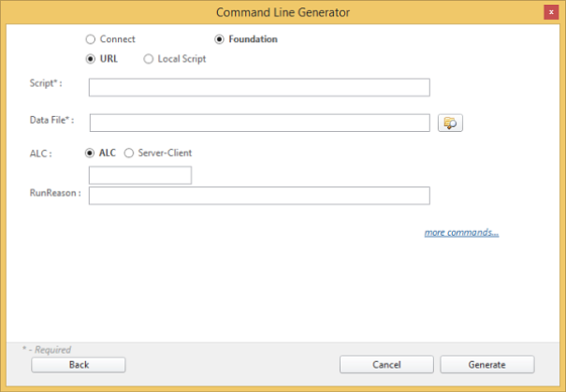566x392 pixels.
Task: Choose the Foundation radio option
Action: point(220,39)
